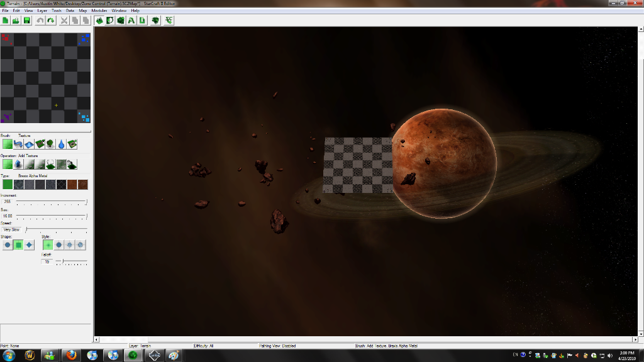This screenshot has height=362, width=644.
Task: Click the Falloff slider track
Action: pos(72,261)
